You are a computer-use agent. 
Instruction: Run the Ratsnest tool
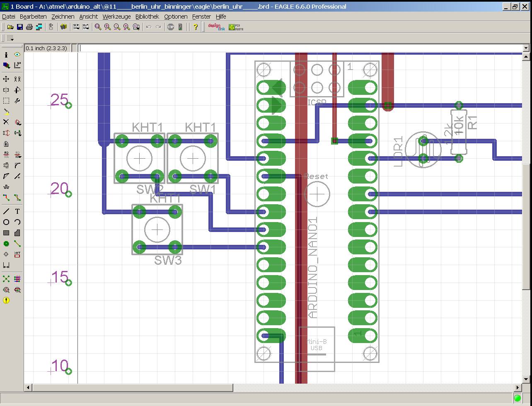6,279
